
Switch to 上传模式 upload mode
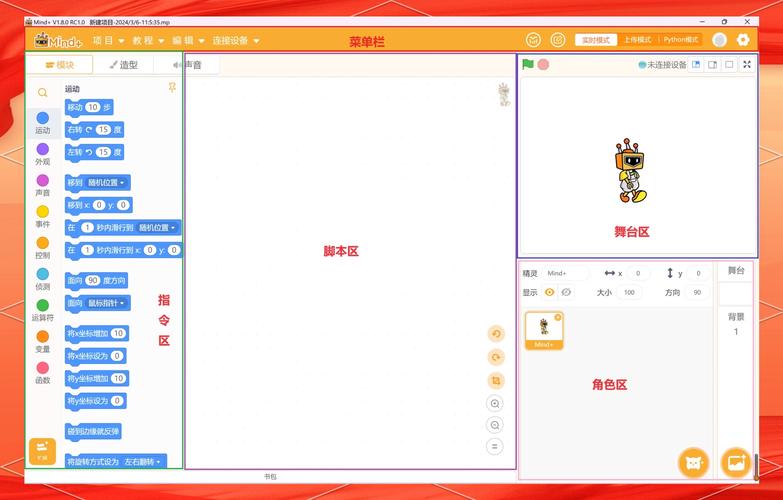tap(637, 40)
